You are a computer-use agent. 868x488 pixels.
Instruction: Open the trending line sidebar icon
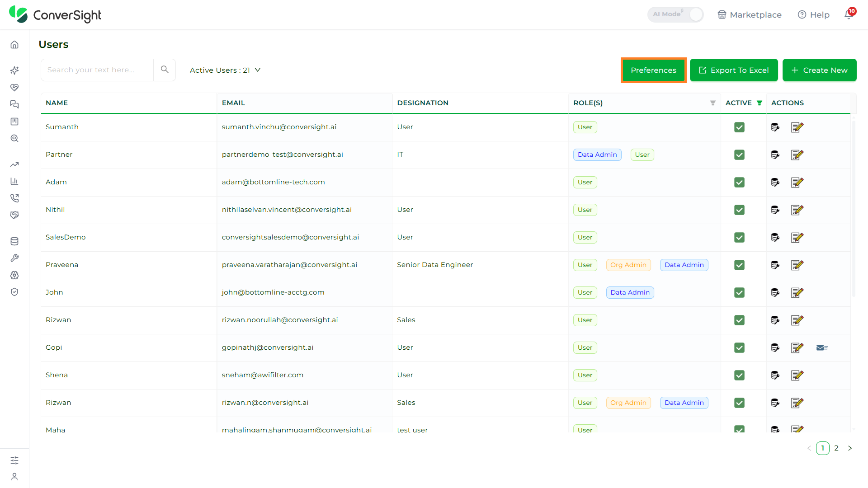(14, 164)
